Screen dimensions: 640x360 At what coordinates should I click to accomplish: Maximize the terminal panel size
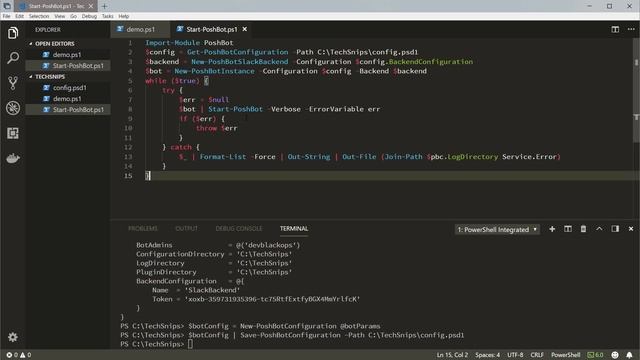[x=599, y=229]
